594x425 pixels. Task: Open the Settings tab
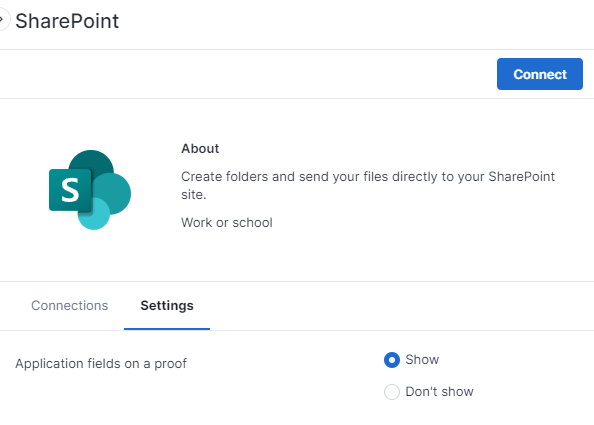pos(167,306)
